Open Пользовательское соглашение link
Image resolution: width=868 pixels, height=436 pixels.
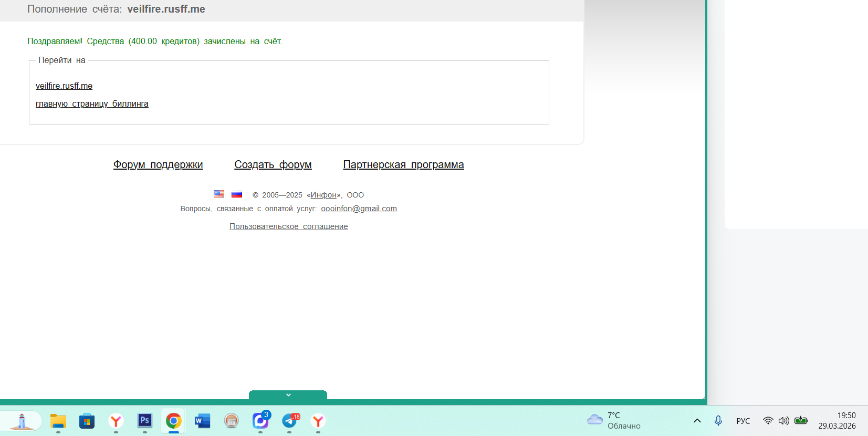coord(289,226)
